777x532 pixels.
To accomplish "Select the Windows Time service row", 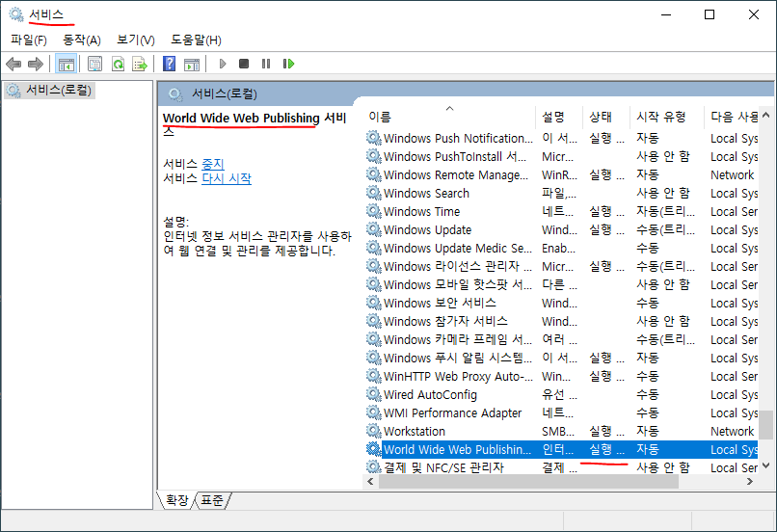I will click(x=561, y=211).
